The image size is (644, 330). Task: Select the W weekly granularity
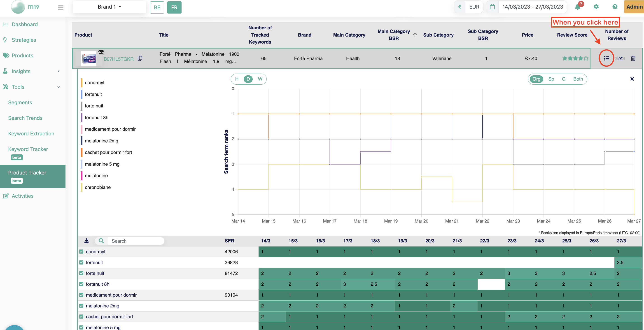pos(260,79)
